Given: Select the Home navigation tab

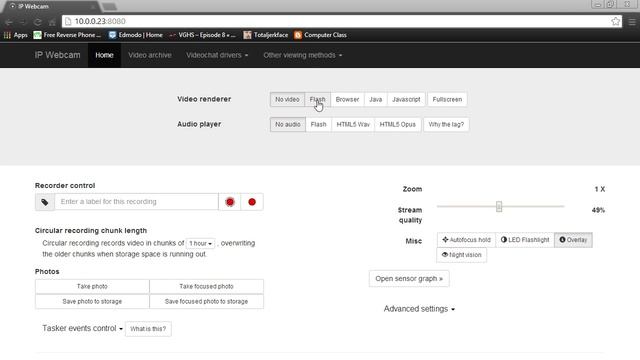Looking at the screenshot, I should click(x=104, y=55).
